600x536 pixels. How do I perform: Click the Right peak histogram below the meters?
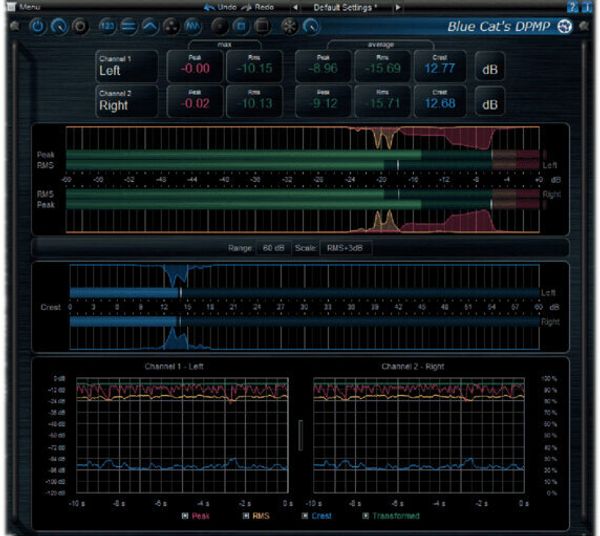(303, 221)
